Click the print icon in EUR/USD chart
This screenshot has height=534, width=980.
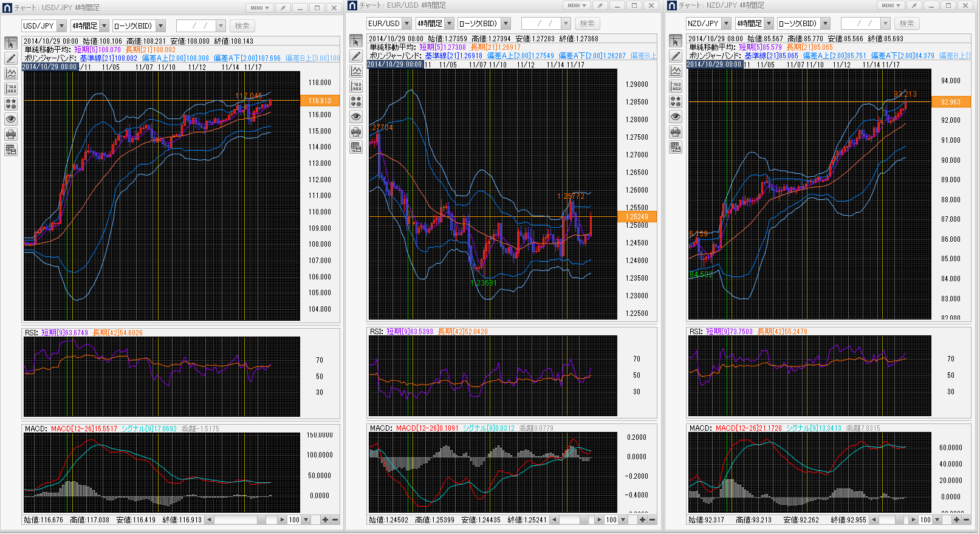coord(356,132)
